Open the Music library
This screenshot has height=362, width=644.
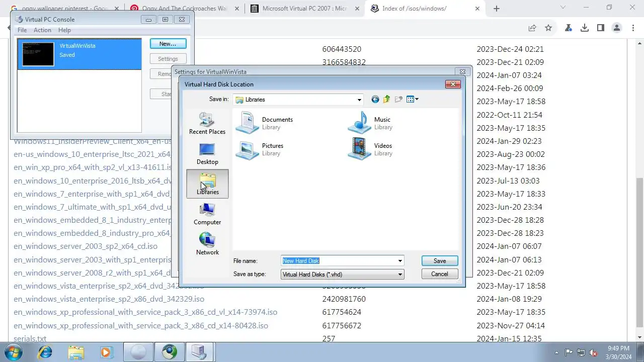coord(370,123)
